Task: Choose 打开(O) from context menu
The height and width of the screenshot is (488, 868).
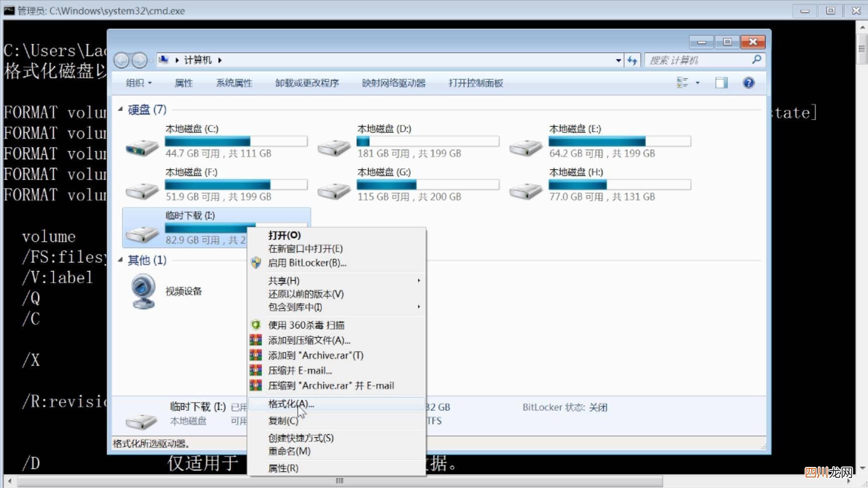Action: [x=284, y=235]
